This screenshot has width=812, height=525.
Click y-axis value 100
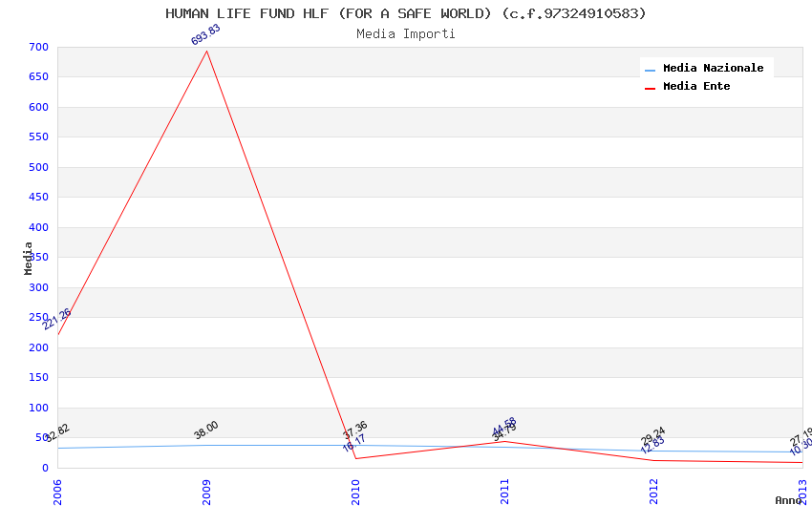point(39,408)
